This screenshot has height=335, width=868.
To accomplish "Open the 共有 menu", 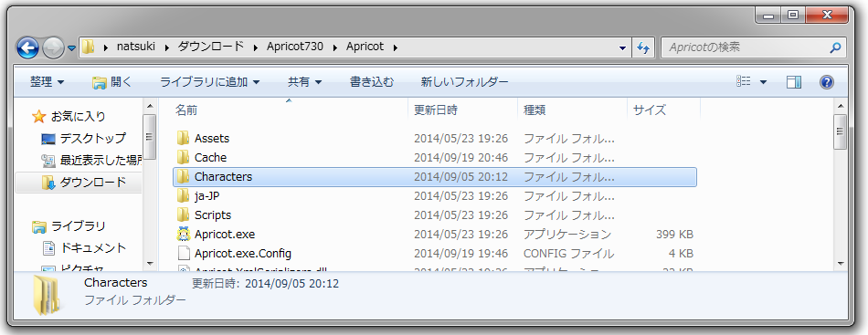I will (304, 82).
